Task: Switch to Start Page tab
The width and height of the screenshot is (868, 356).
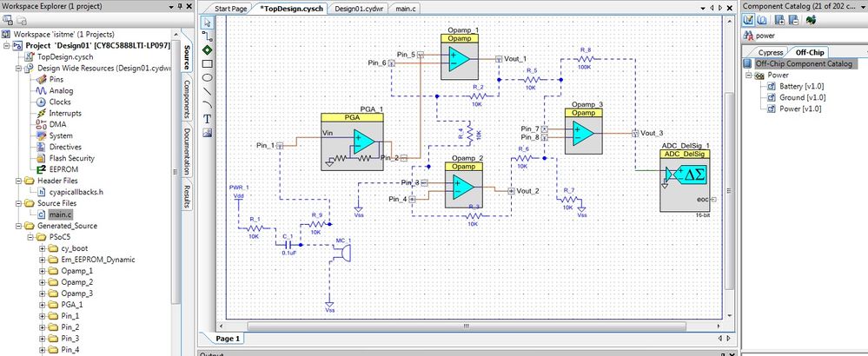Action: click(231, 9)
